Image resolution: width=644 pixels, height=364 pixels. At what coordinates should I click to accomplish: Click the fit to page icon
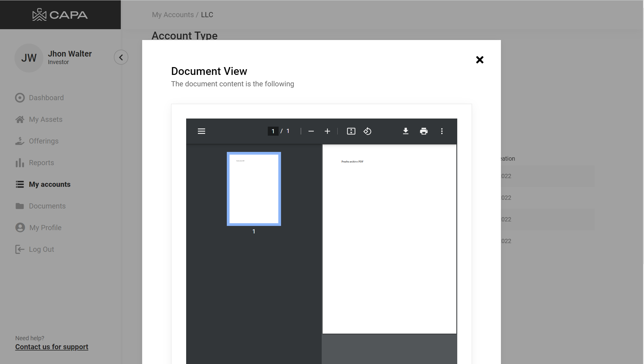pyautogui.click(x=351, y=131)
